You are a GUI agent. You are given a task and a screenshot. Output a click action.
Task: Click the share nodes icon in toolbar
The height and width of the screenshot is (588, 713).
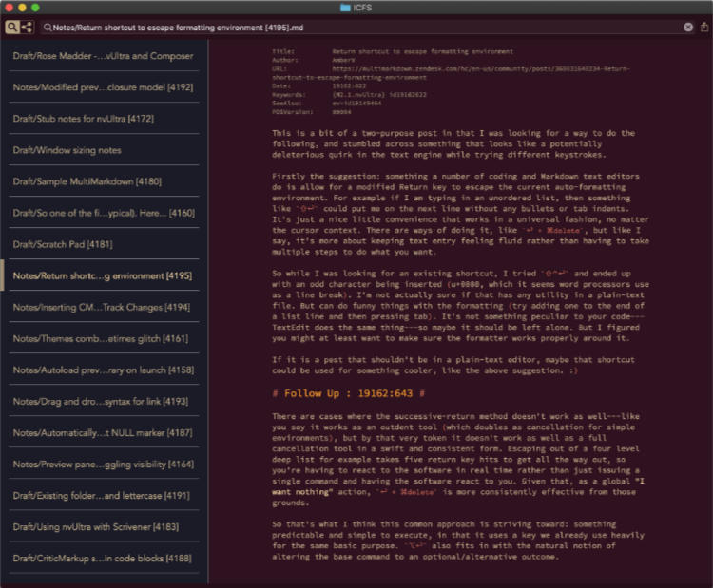pyautogui.click(x=27, y=28)
